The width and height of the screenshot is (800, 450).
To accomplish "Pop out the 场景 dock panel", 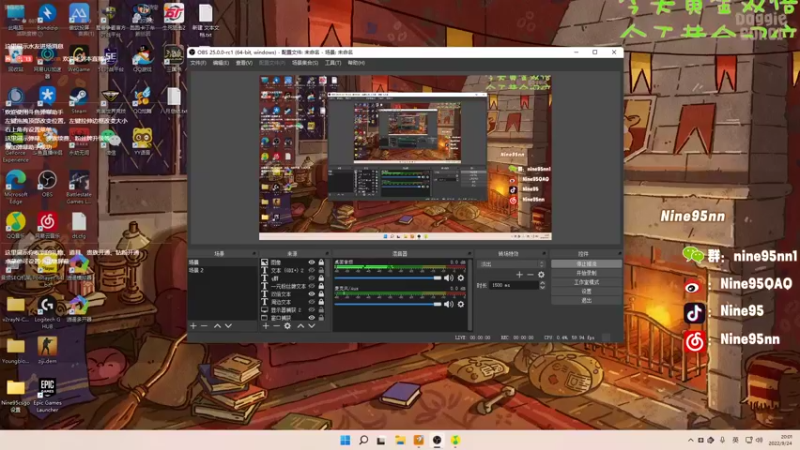I will (x=254, y=254).
